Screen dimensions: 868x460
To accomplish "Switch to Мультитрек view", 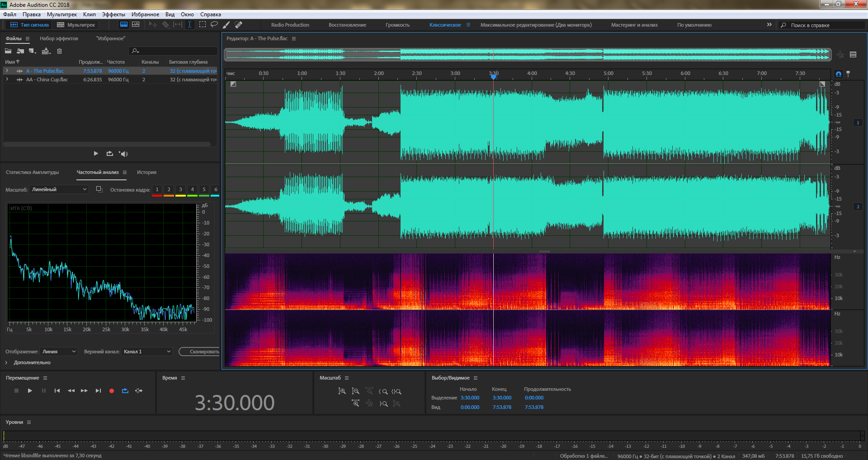I will [x=76, y=25].
